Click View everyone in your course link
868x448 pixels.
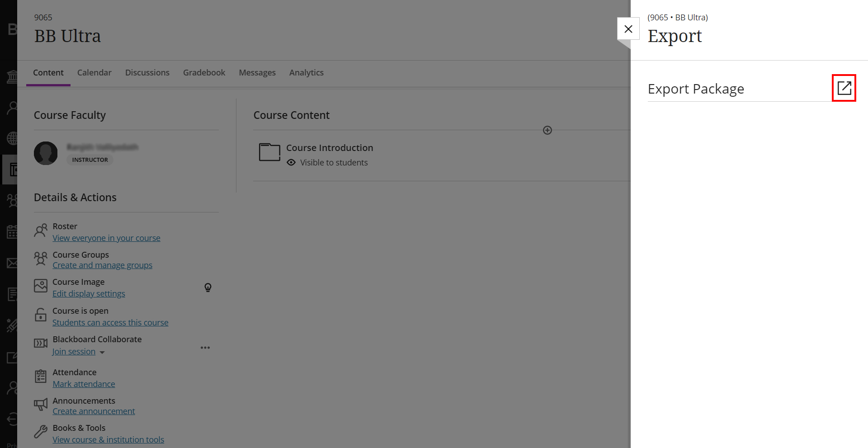pyautogui.click(x=106, y=238)
